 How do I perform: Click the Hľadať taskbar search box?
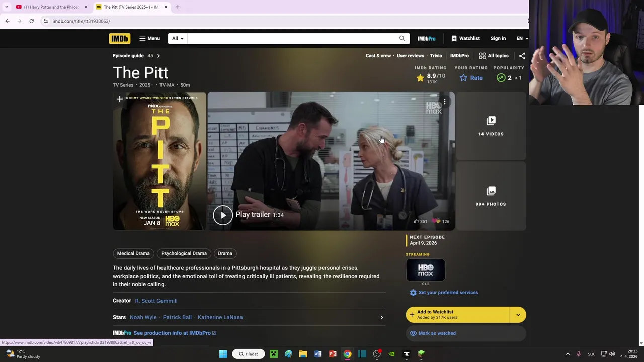(x=249, y=354)
